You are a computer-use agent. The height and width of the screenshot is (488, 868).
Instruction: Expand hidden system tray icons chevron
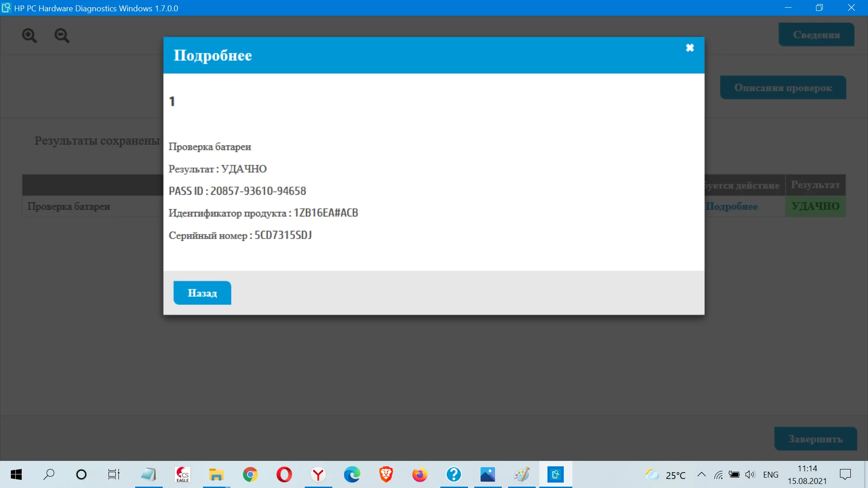coord(701,474)
